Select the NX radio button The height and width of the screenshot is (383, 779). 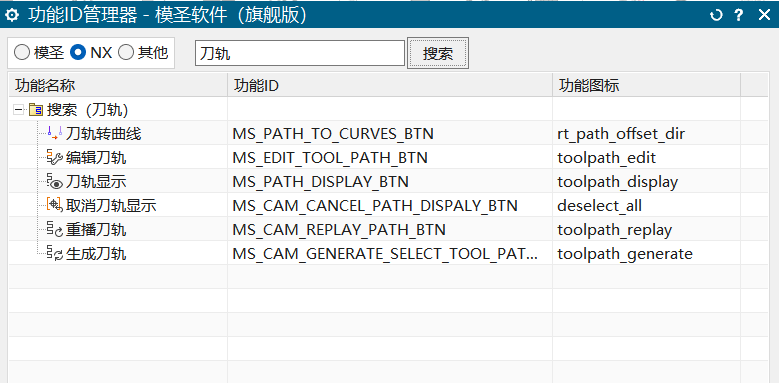coord(78,52)
